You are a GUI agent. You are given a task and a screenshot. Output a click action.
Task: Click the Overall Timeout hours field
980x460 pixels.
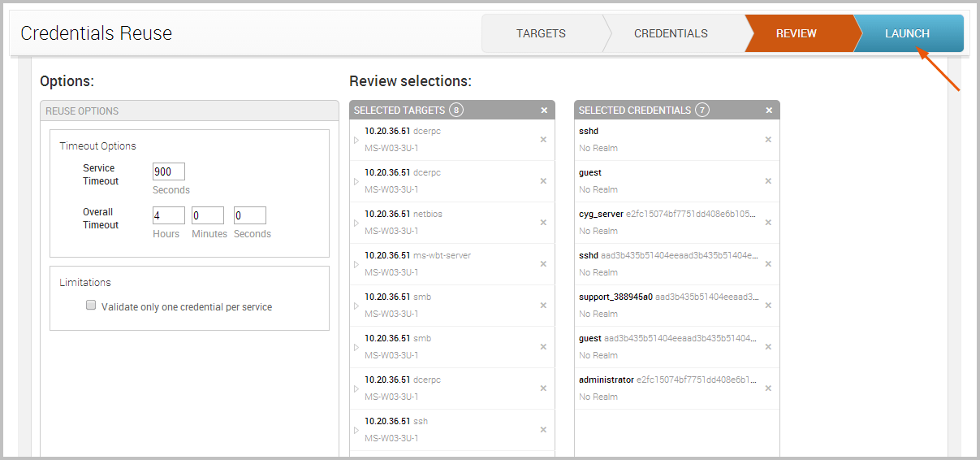coord(168,215)
